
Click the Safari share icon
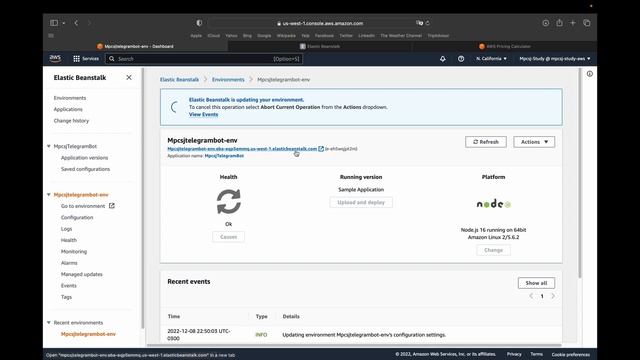click(559, 23)
